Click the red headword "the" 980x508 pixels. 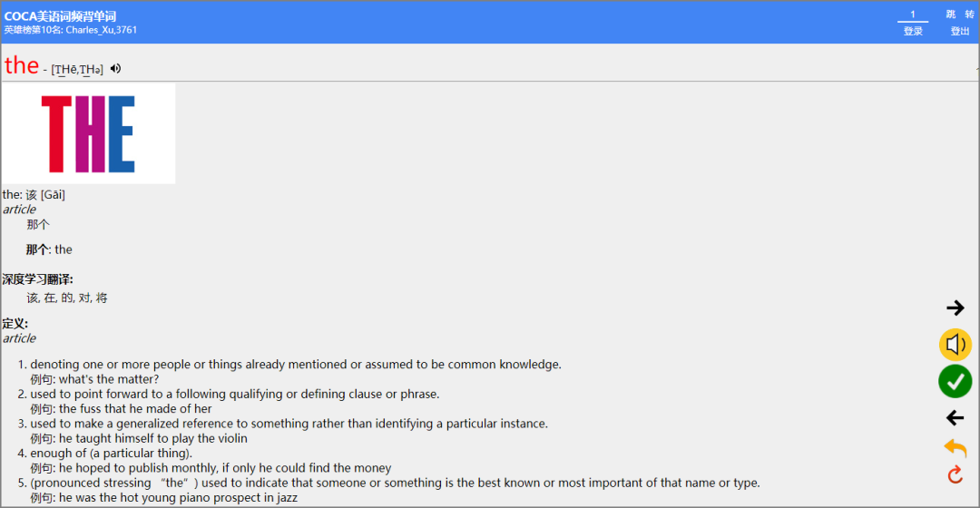tap(22, 65)
